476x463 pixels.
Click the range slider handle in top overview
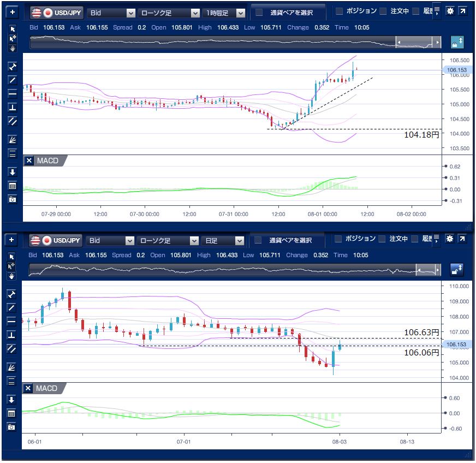pos(418,42)
